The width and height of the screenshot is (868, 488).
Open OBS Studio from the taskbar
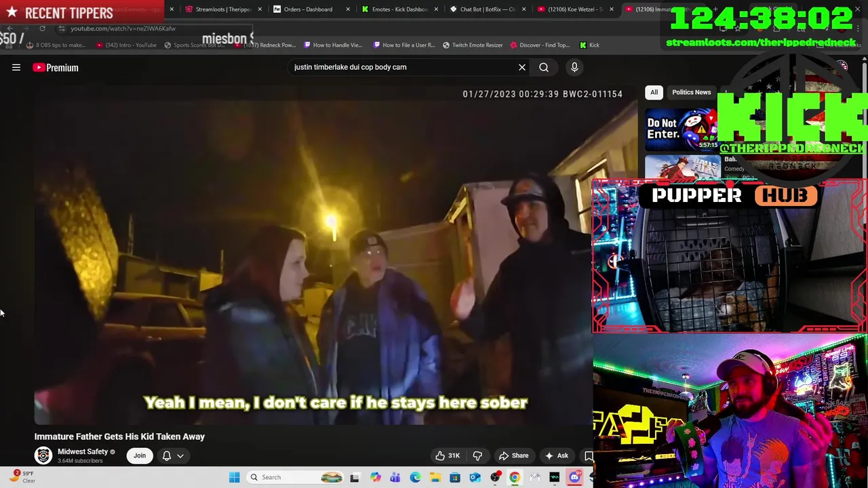(x=495, y=477)
